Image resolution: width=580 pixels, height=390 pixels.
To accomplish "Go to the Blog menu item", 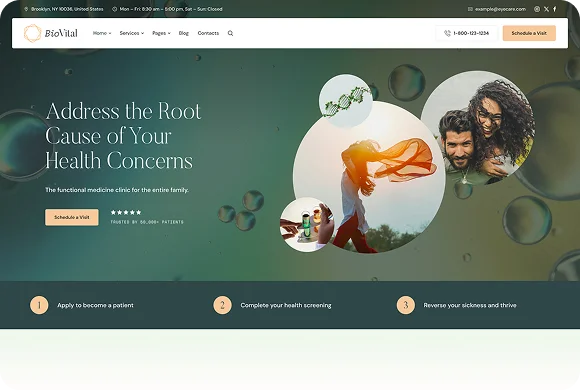I will coord(183,33).
